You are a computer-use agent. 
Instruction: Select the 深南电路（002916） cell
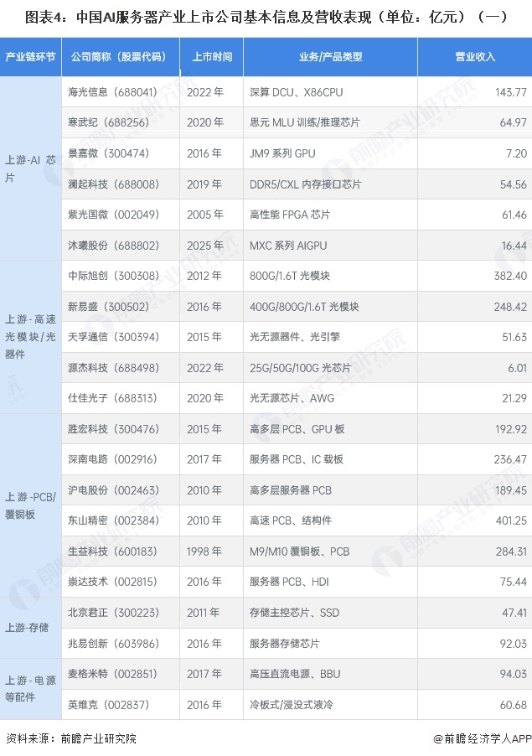(121, 459)
